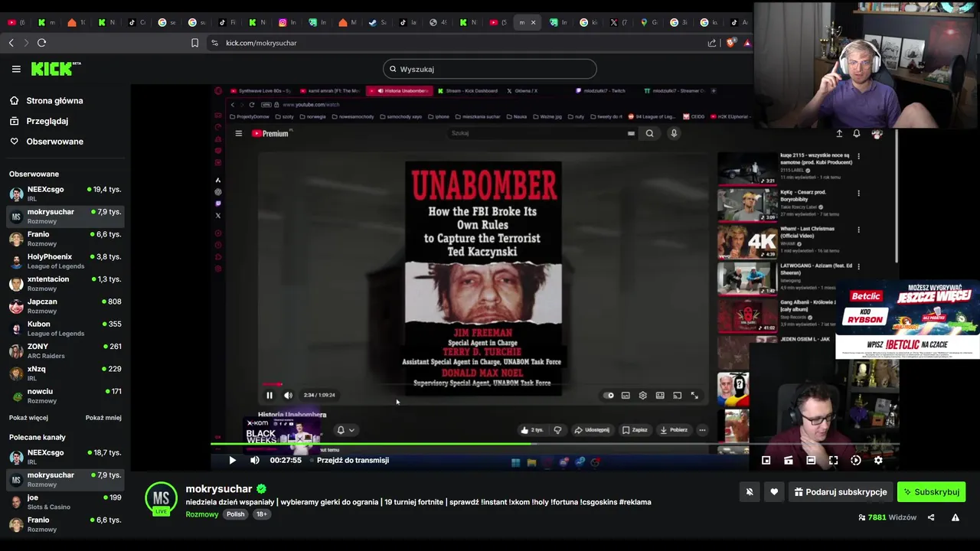
Task: Toggle theater mode in Kick player
Action: coord(811,460)
